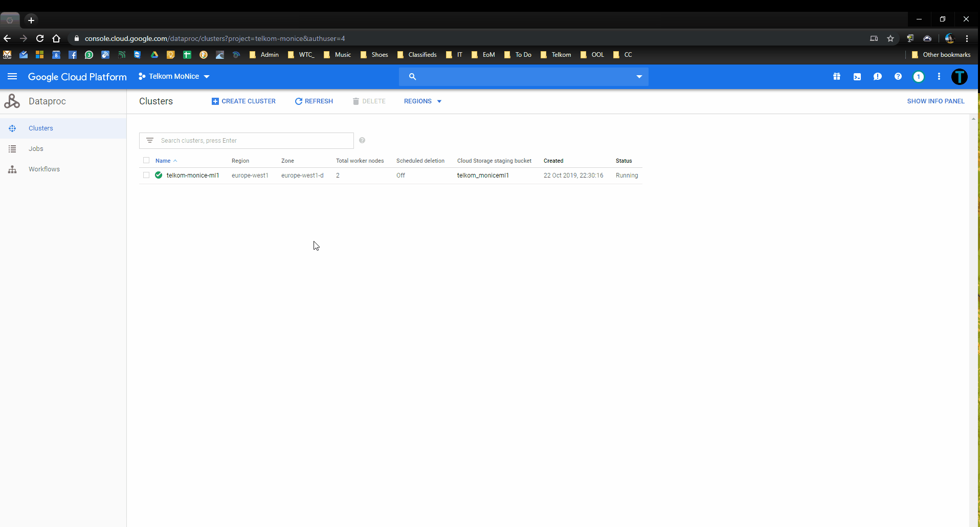Open the telkom_moniceml1 staging bucket link
This screenshot has width=980, height=527.
point(483,175)
